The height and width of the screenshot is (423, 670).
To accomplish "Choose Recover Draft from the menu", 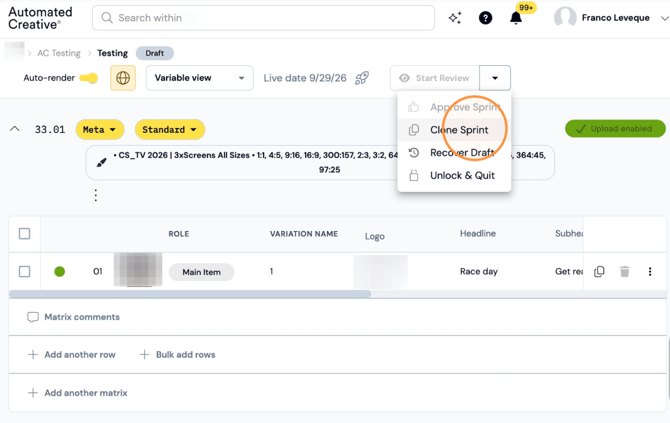I will tap(454, 153).
